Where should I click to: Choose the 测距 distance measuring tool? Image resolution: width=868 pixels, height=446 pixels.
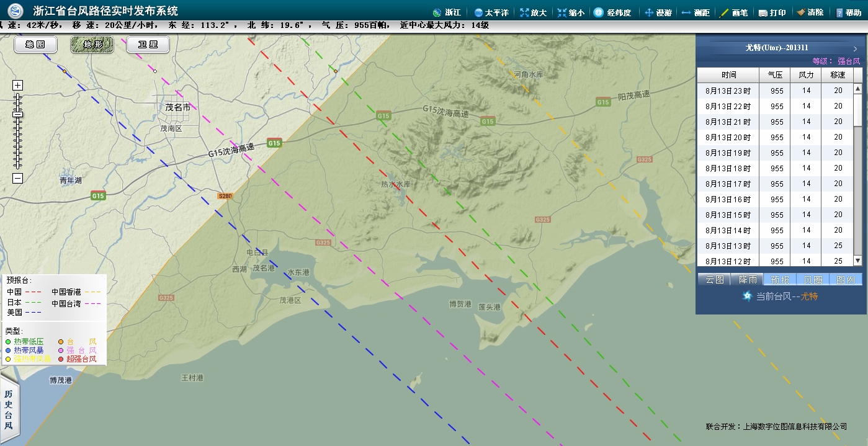pos(695,12)
